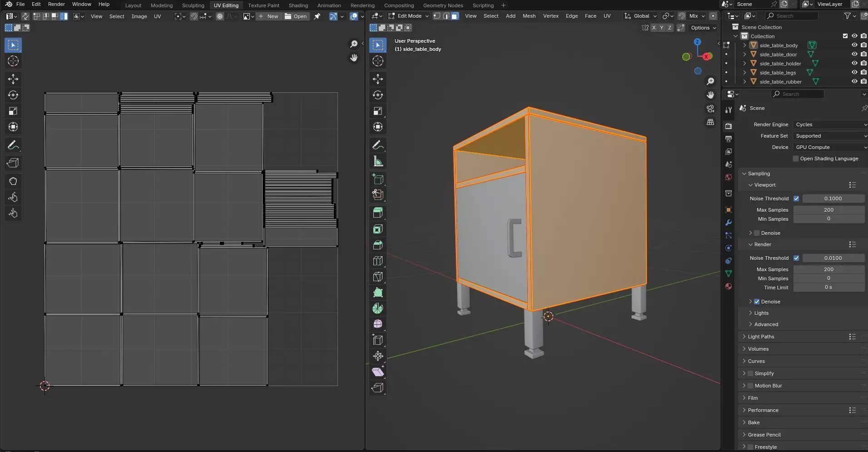This screenshot has width=868, height=452.
Task: Toggle Render Noise Threshold checkbox
Action: coord(796,258)
